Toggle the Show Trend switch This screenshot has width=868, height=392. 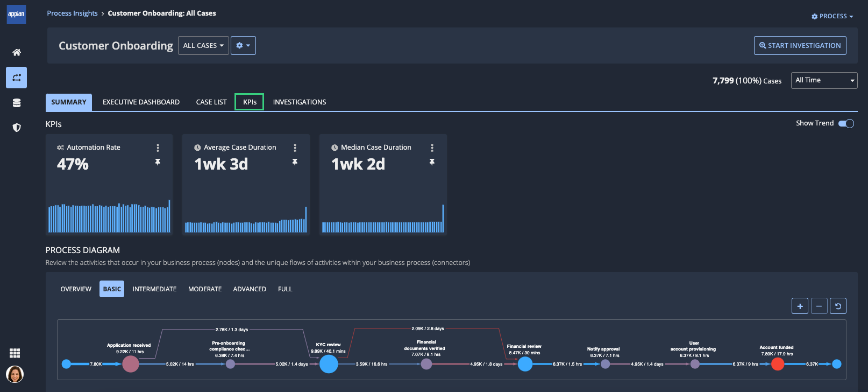tap(846, 123)
